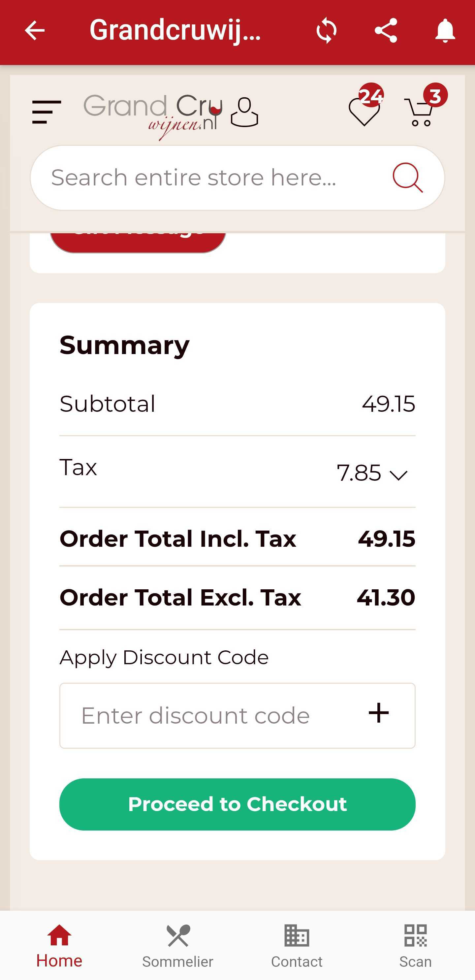Screen dimensions: 475x980
Task: Tap the share icon
Action: tap(386, 31)
